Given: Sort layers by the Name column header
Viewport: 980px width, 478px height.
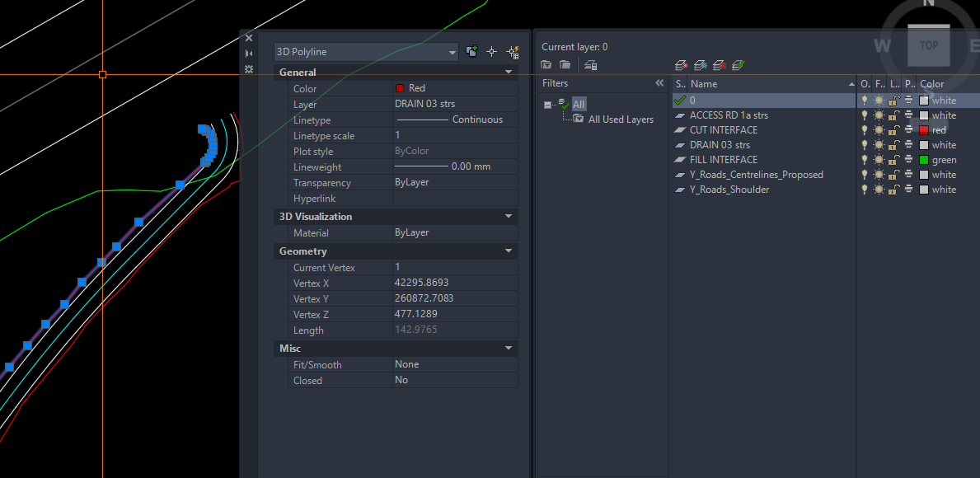Looking at the screenshot, I should click(x=767, y=84).
